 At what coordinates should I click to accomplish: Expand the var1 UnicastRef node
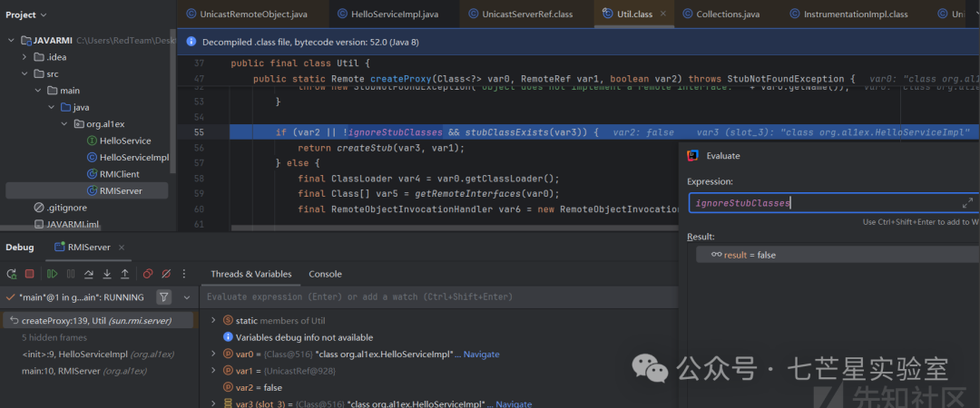213,371
